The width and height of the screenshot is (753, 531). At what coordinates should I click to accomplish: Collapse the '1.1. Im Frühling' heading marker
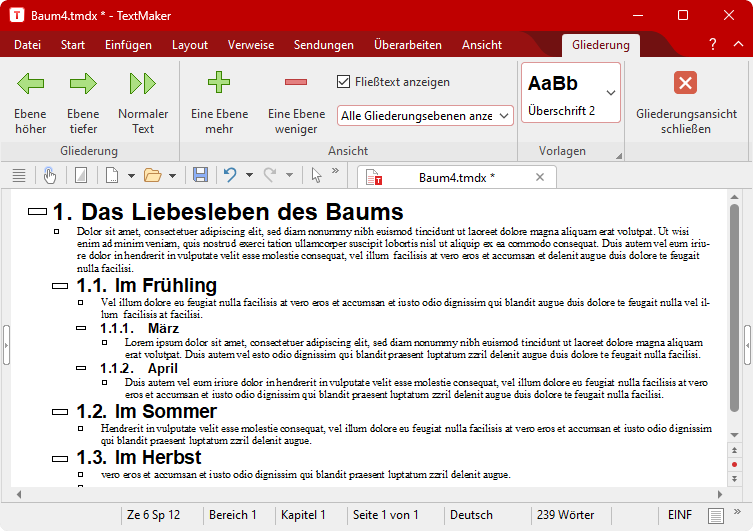coord(60,286)
